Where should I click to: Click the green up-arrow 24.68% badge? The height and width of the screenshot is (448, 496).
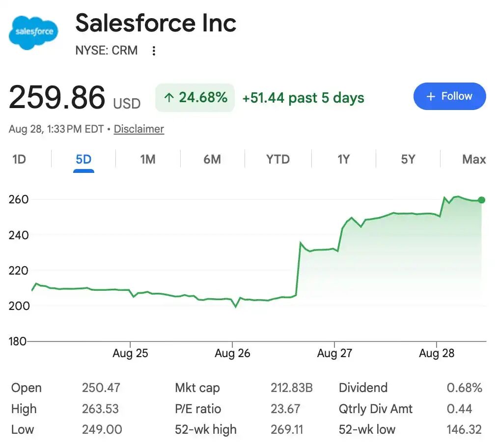[195, 97]
